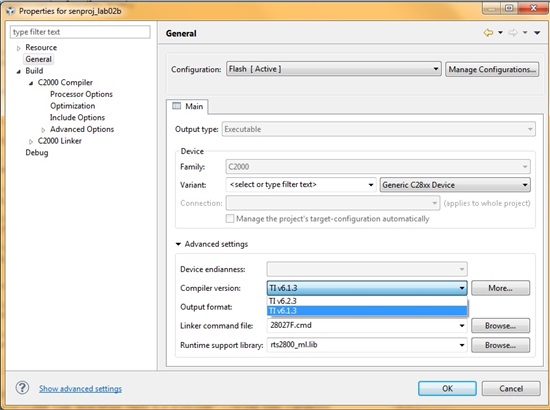The image size is (550, 410).
Task: Enable automatic target-configuration management checkbox
Action: (230, 219)
